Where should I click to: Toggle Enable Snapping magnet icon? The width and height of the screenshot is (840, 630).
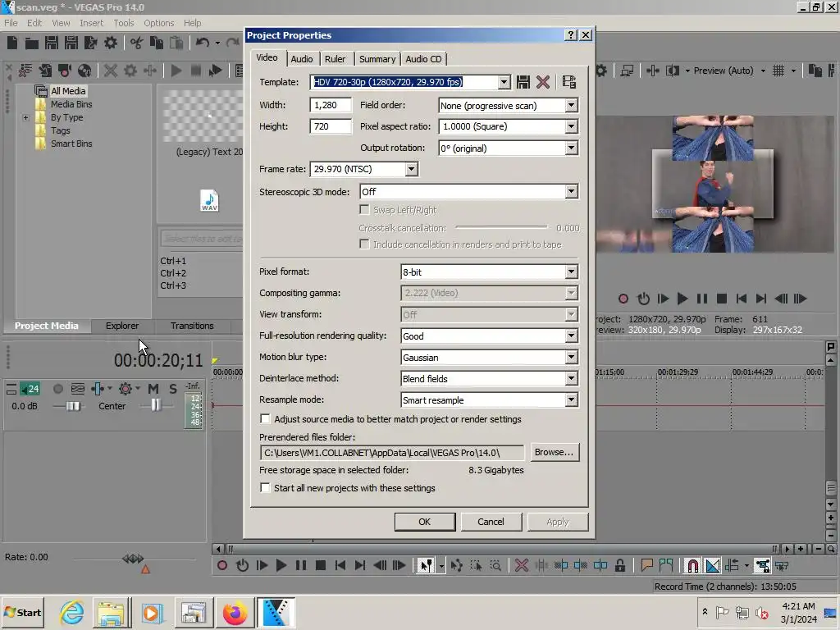[x=692, y=565]
